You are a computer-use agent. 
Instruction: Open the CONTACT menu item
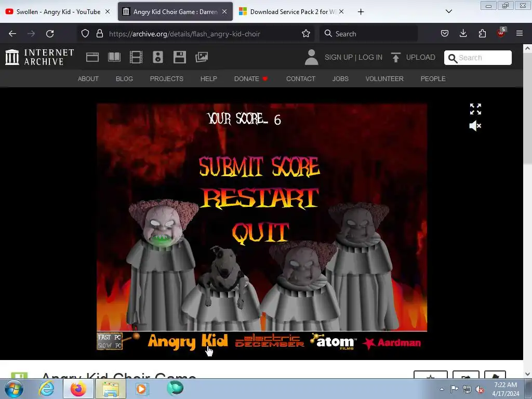[x=301, y=79]
